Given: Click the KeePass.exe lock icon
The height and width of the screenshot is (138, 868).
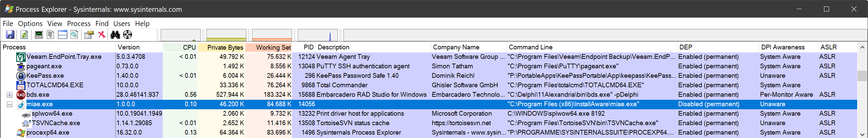Looking at the screenshot, I should pyautogui.click(x=21, y=76).
